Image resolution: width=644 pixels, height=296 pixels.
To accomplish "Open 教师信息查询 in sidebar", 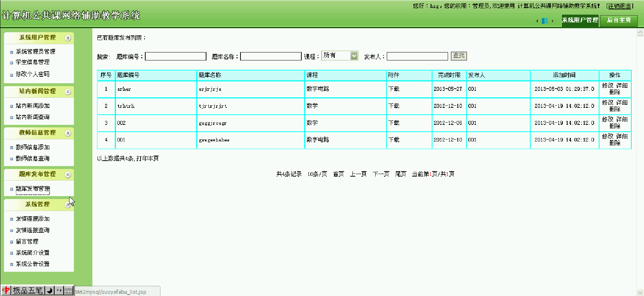I will tap(33, 158).
